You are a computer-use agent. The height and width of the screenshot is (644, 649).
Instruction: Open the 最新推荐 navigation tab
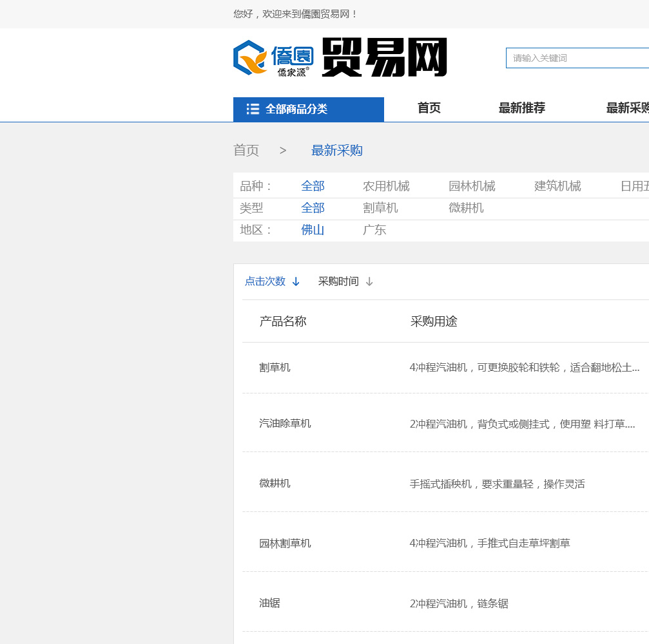click(521, 108)
